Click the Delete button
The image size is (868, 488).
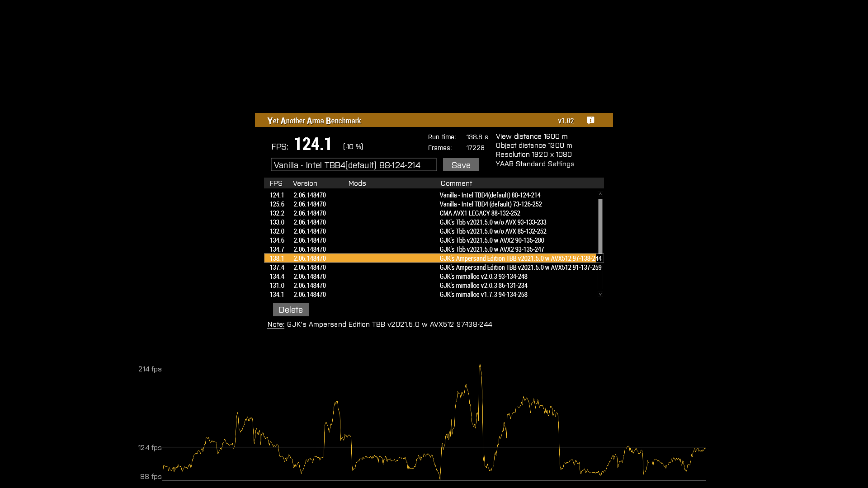291,310
